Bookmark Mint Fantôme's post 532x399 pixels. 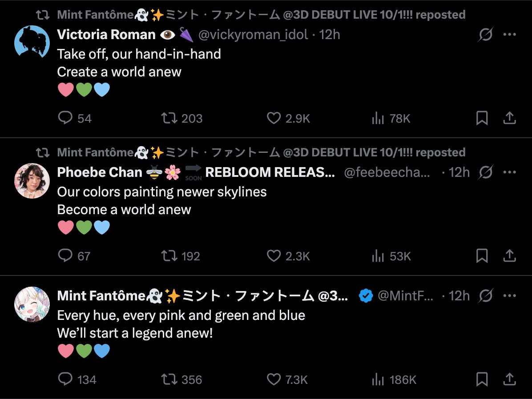click(x=482, y=379)
